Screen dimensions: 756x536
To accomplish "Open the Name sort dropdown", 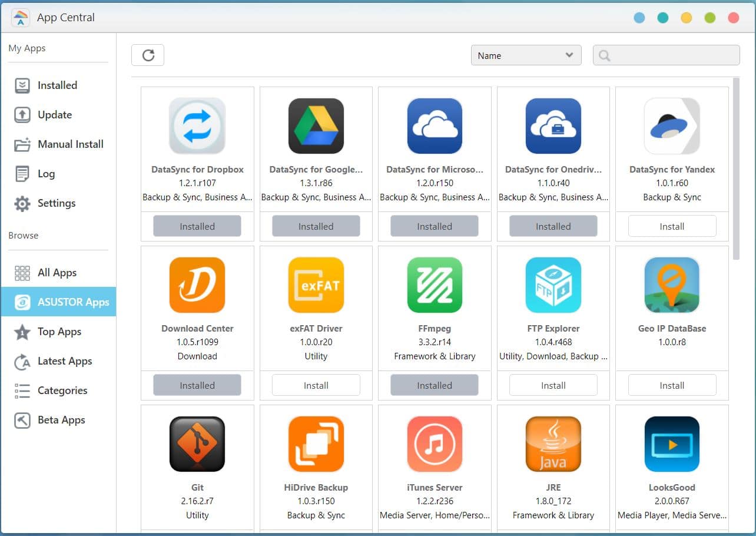I will pyautogui.click(x=526, y=55).
